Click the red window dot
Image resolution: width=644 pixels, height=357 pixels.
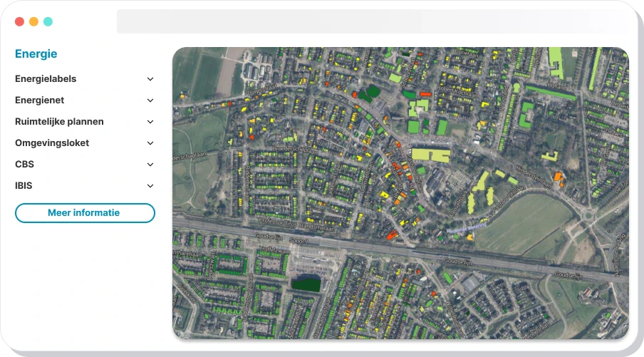point(19,21)
